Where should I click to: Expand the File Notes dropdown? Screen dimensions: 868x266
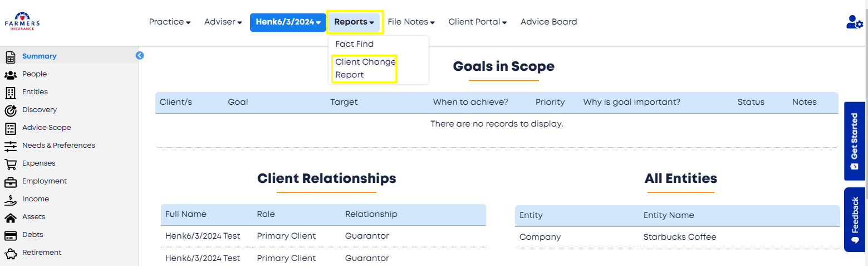411,22
